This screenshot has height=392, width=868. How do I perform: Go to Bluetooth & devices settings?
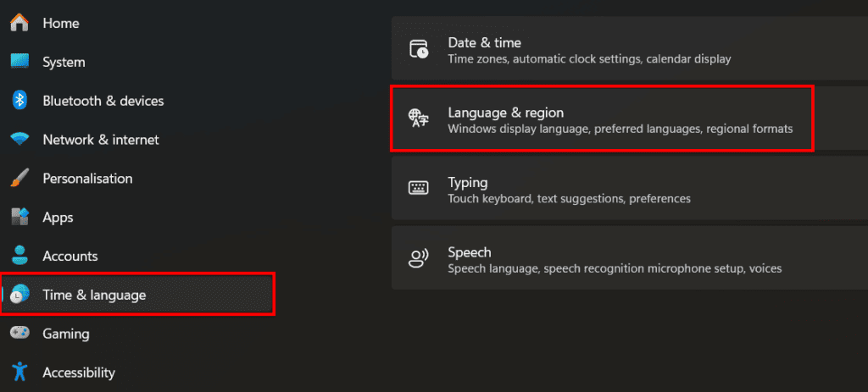(x=103, y=101)
